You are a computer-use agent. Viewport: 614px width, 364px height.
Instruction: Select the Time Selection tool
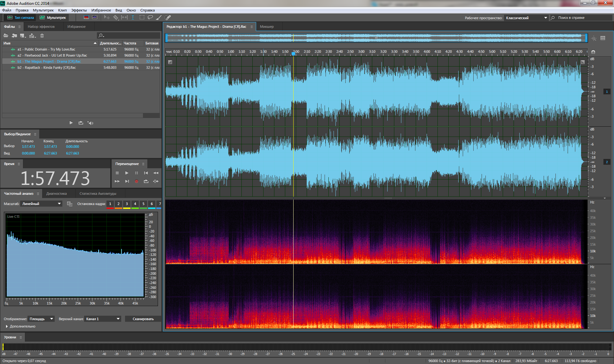pos(133,17)
